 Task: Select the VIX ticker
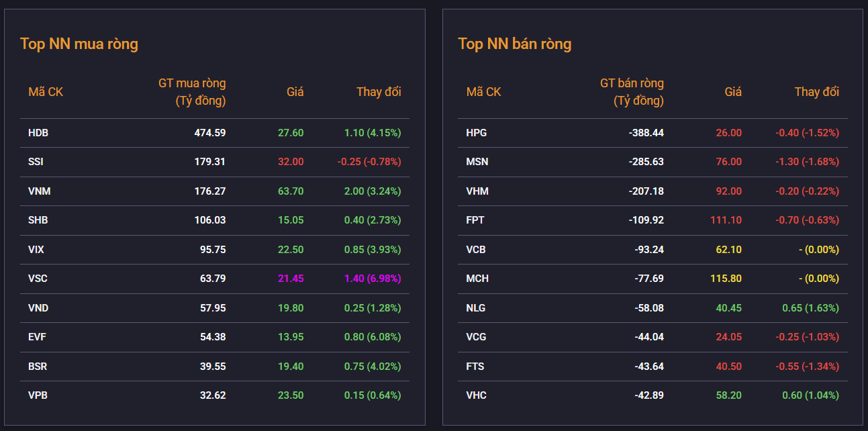[36, 250]
